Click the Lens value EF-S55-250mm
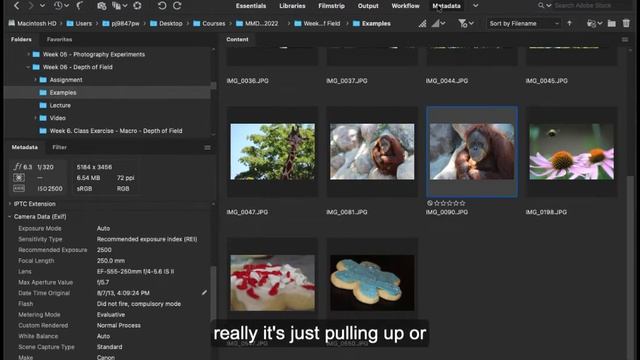Viewport: 640px width, 360px height. (136, 271)
